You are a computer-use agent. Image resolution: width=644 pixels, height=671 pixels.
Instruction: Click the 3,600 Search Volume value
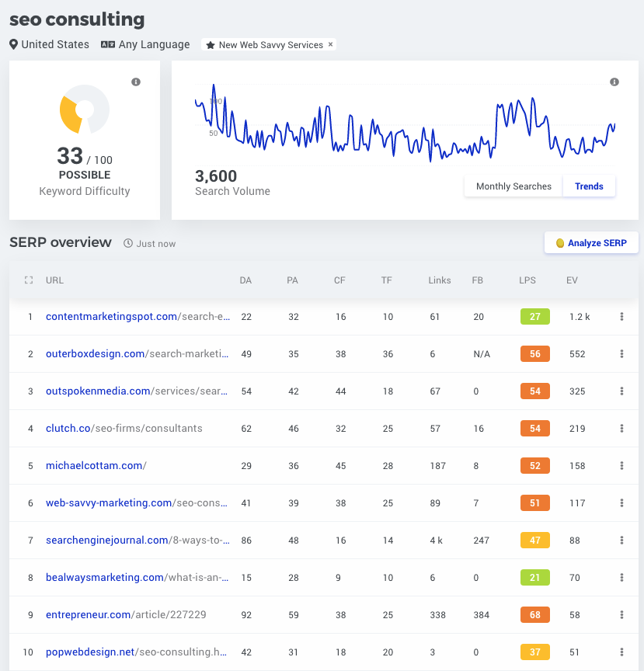point(216,176)
